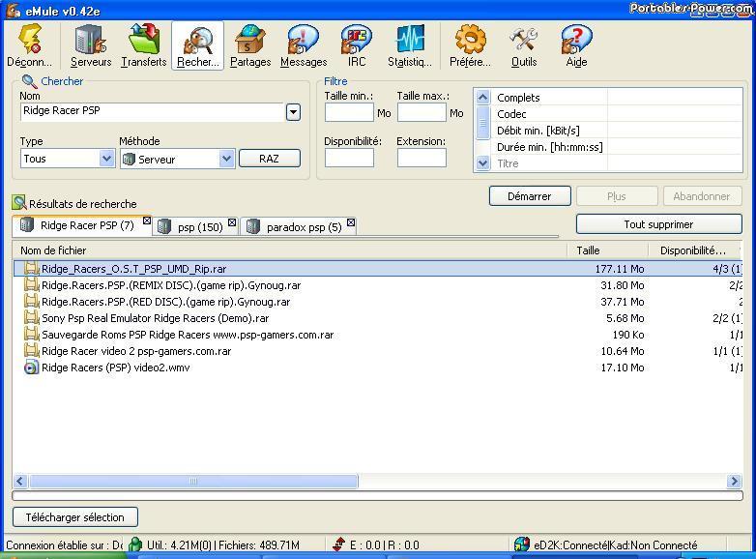Click the RAZ reset button
The width and height of the screenshot is (756, 559).
click(270, 159)
